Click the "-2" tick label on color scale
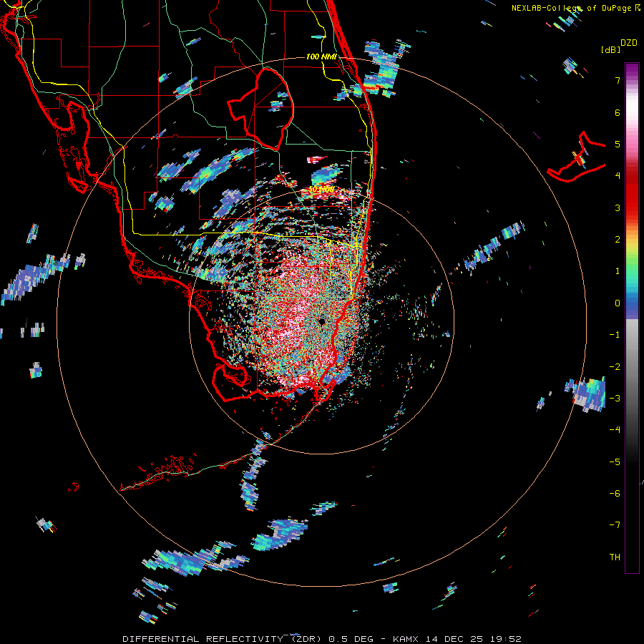 click(x=615, y=367)
